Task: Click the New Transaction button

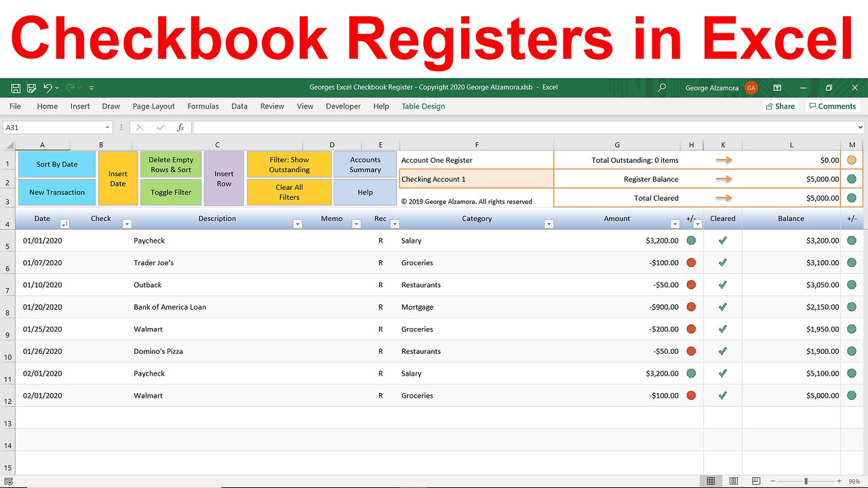Action: [x=57, y=192]
